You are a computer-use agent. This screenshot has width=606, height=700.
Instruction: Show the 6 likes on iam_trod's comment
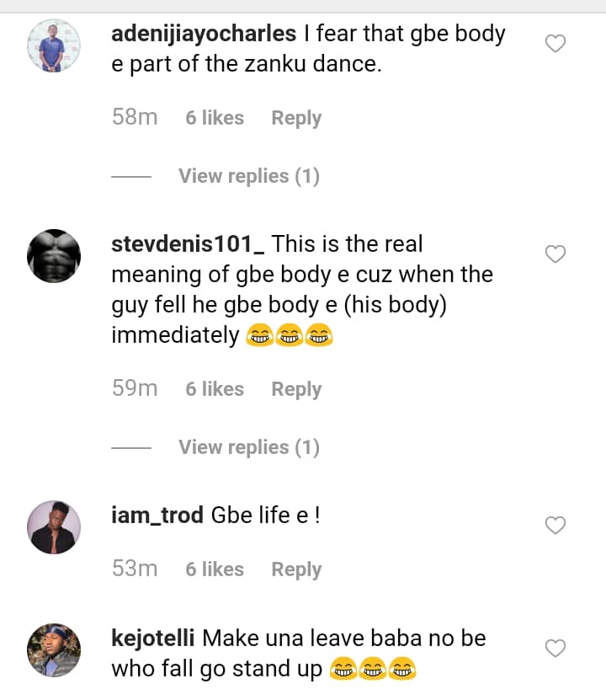pyautogui.click(x=215, y=569)
